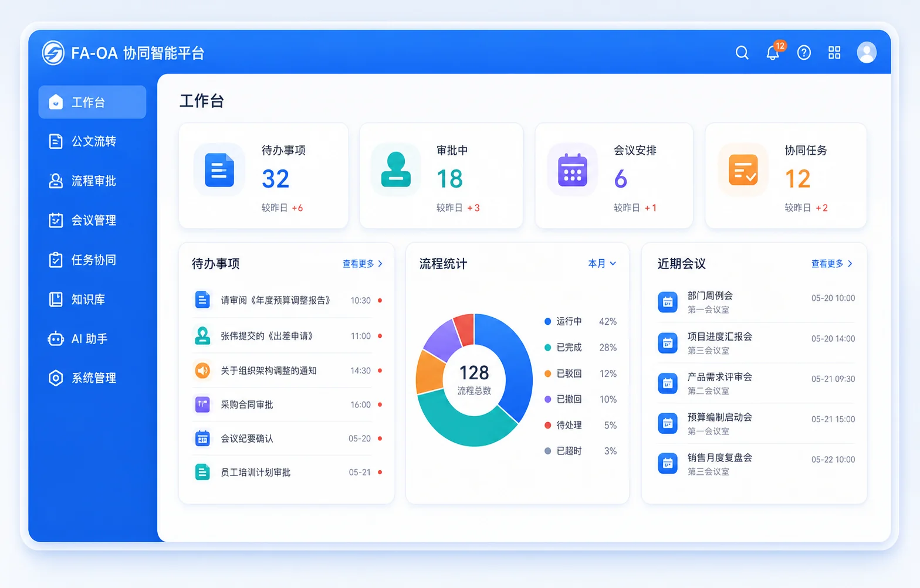Open the 会议安排 6 summary card
This screenshot has width=920, height=588.
point(614,175)
